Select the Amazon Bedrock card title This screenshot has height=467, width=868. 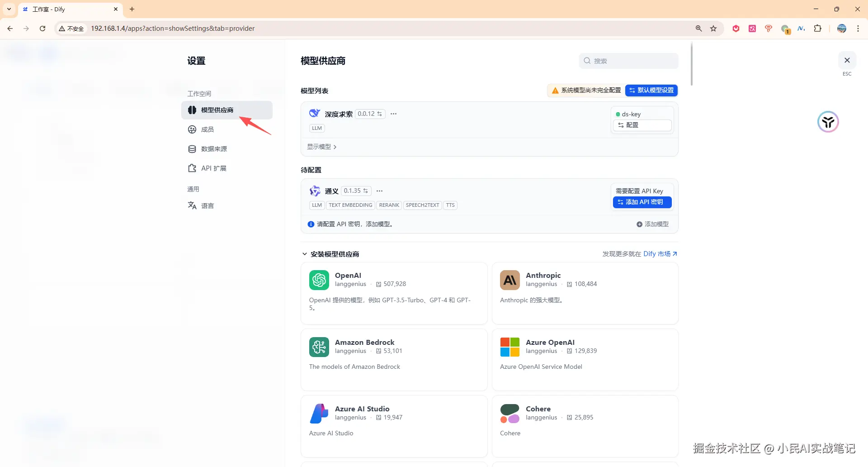(365, 343)
